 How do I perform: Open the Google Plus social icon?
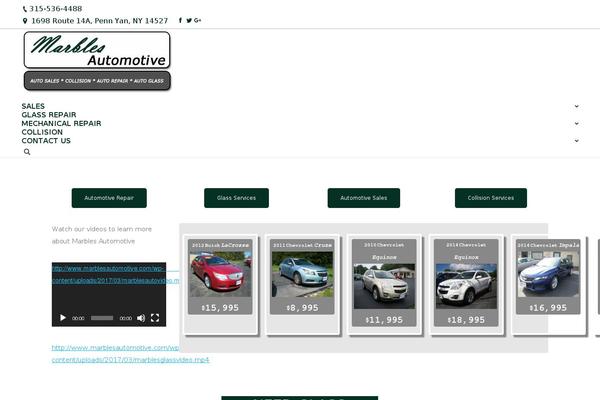point(197,20)
